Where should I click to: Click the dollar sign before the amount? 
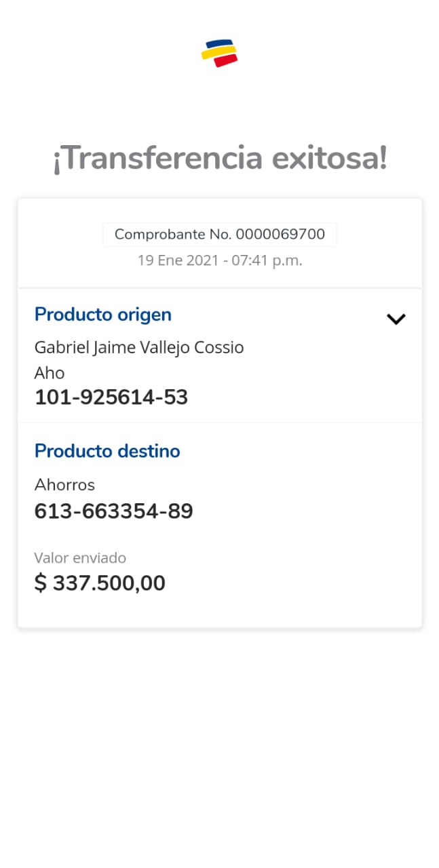pos(41,583)
